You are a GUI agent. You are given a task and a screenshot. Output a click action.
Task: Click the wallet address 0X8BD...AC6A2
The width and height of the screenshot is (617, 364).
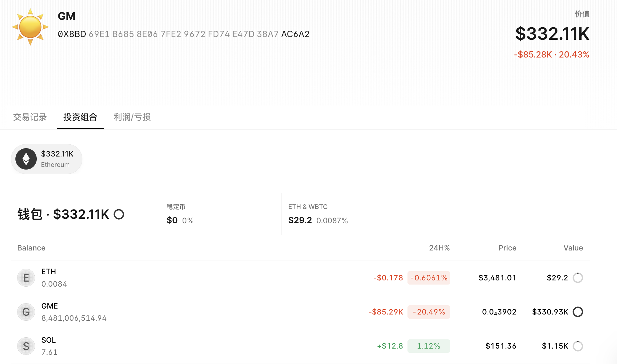pyautogui.click(x=183, y=34)
